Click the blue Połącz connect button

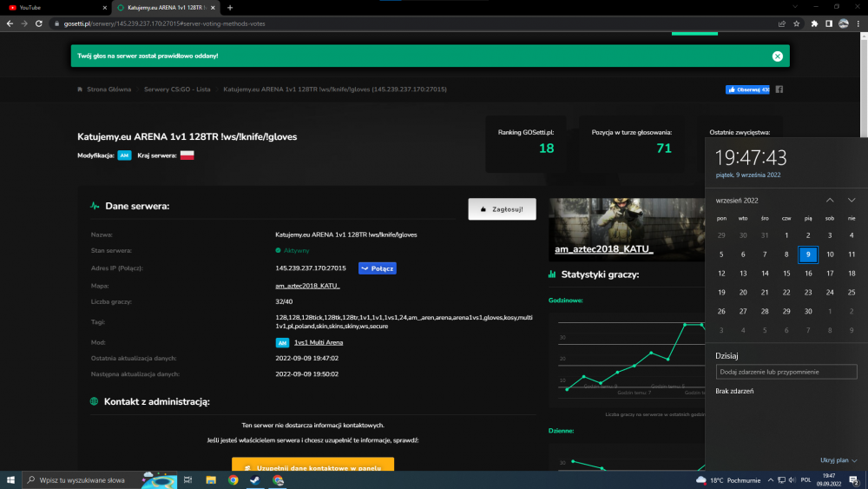377,268
